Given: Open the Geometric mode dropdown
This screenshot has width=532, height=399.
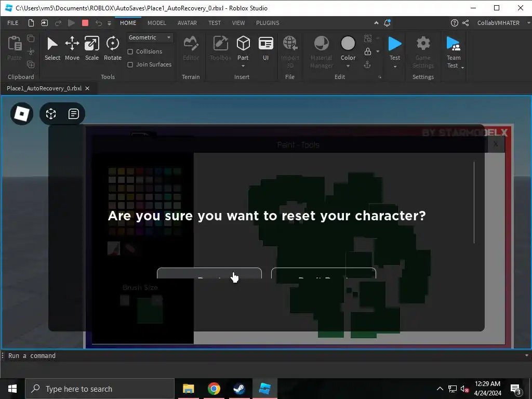Looking at the screenshot, I should point(150,37).
